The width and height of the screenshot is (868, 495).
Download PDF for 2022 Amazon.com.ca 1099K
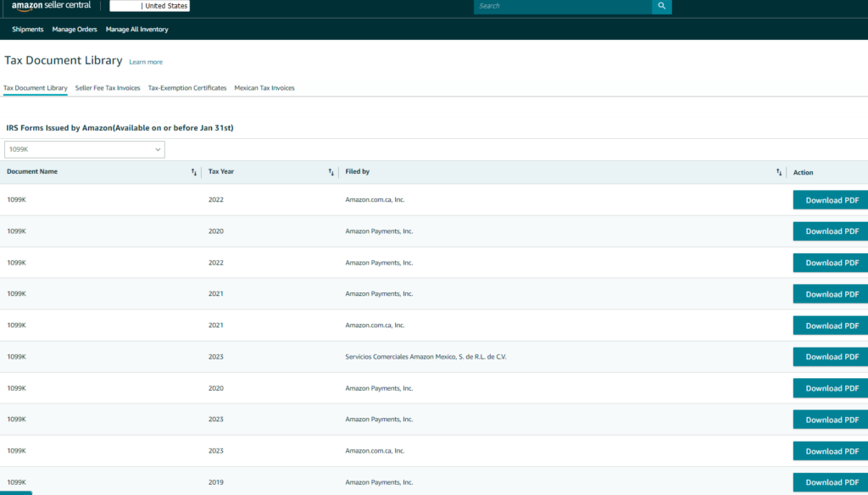click(831, 200)
